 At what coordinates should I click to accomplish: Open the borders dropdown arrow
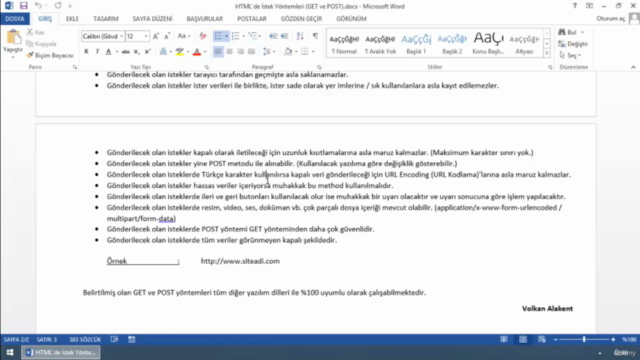[313, 52]
